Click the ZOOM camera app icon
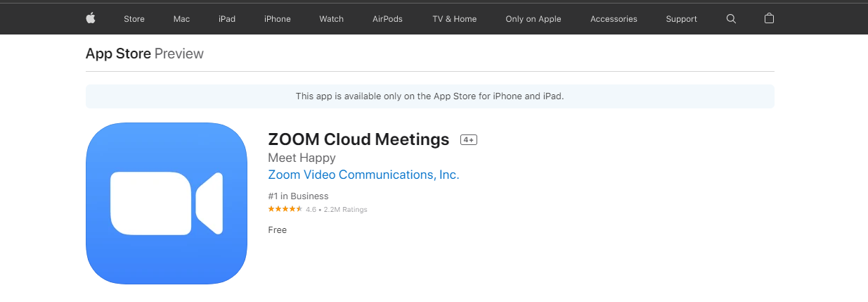 [x=167, y=203]
